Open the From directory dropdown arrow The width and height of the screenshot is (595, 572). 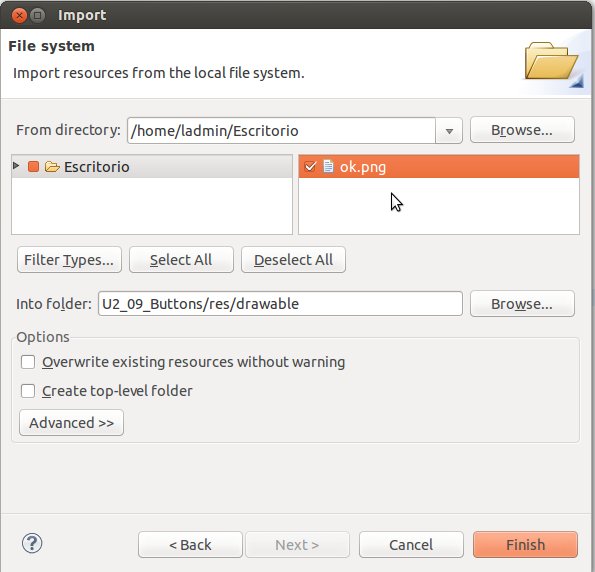[449, 131]
